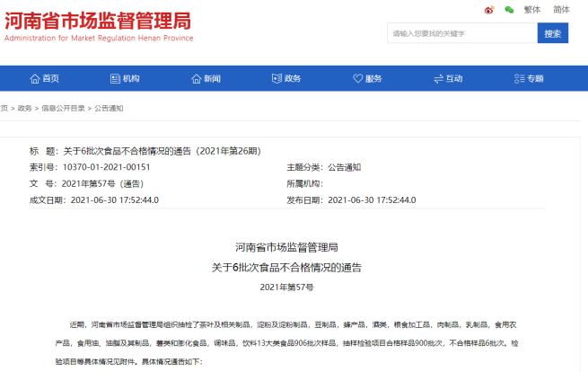Click the 专题 list icon in navigation
Viewport: 588px width, 372px height.
(519, 79)
